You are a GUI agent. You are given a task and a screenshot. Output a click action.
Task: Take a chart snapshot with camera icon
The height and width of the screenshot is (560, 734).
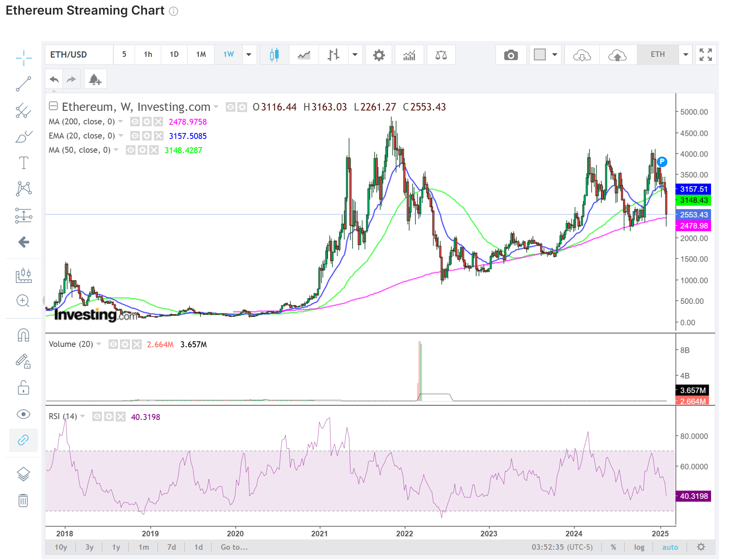tap(511, 55)
